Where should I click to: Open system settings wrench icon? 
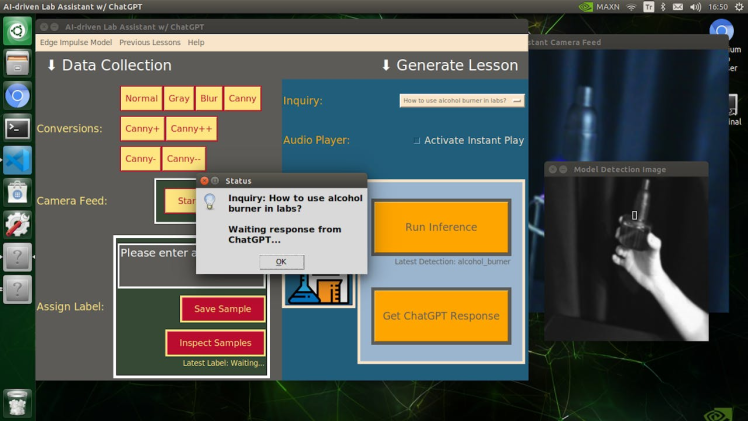point(17,225)
